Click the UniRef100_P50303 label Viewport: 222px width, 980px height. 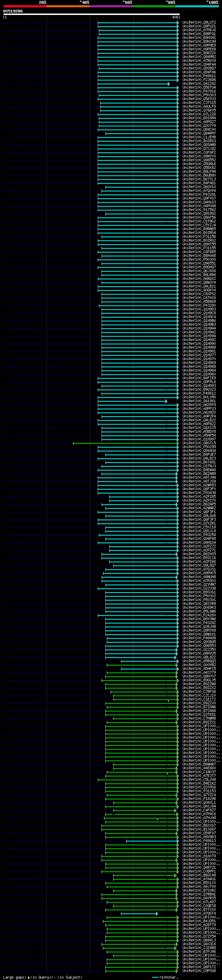[199, 95]
